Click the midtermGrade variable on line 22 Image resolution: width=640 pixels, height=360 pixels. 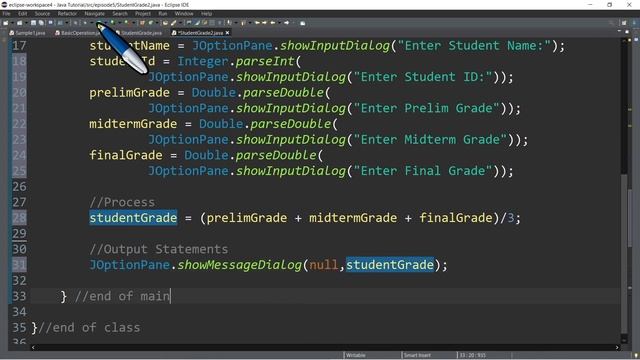click(133, 124)
